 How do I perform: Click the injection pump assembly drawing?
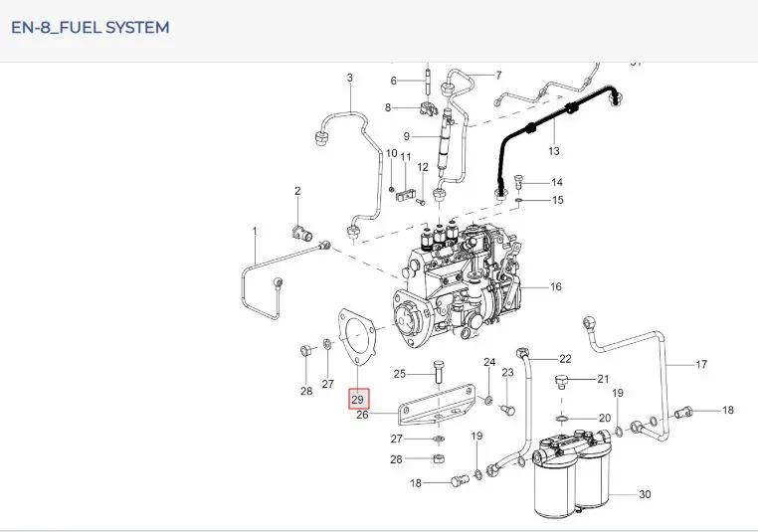click(459, 284)
